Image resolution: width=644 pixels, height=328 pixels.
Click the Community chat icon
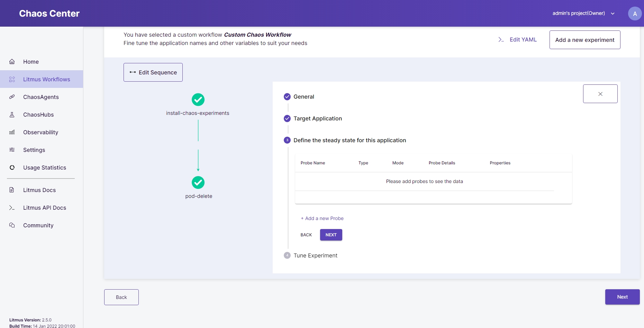coord(12,225)
